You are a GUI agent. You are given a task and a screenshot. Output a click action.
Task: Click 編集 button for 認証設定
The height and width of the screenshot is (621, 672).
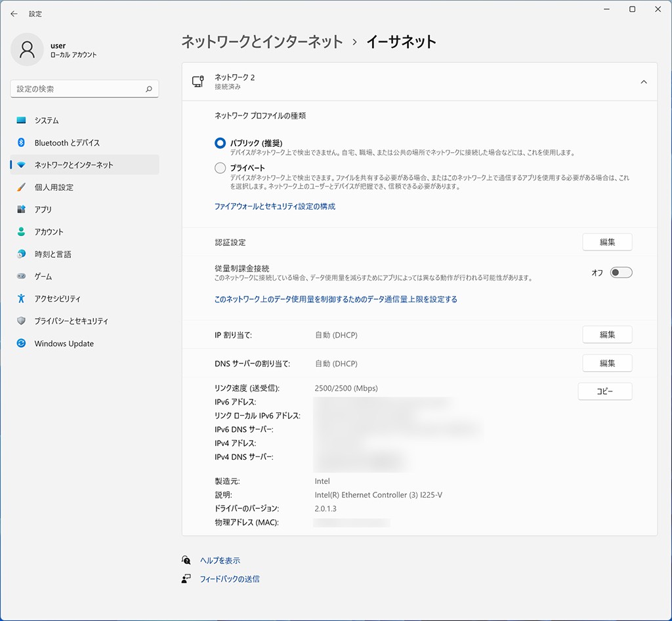click(607, 242)
